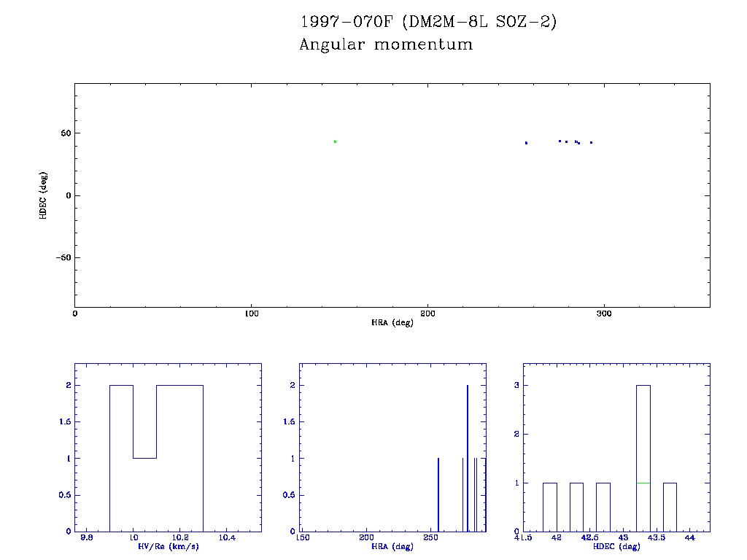Click the leftmost bar in HDEC histogram
The height and width of the screenshot is (560, 747).
pos(550,507)
